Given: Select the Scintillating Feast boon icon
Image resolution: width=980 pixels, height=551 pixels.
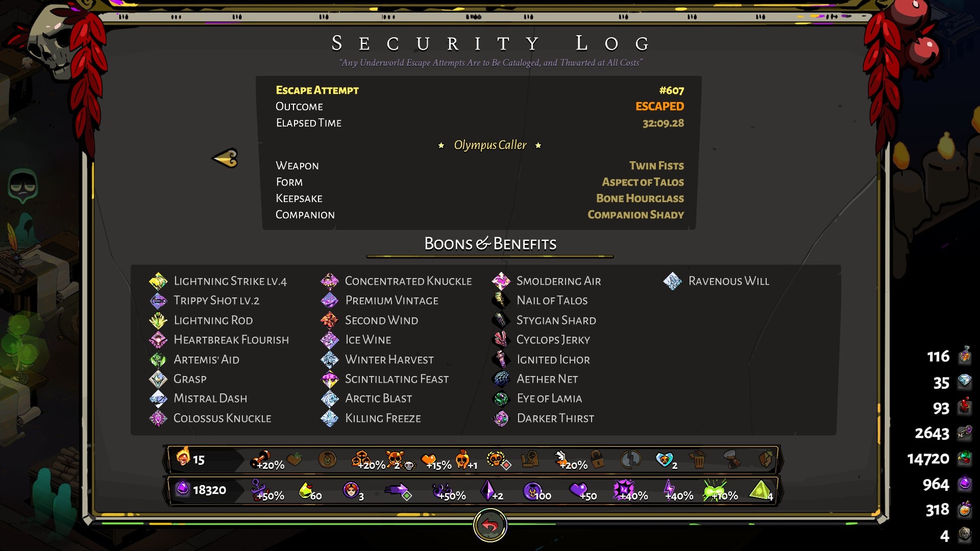Looking at the screenshot, I should [x=330, y=379].
